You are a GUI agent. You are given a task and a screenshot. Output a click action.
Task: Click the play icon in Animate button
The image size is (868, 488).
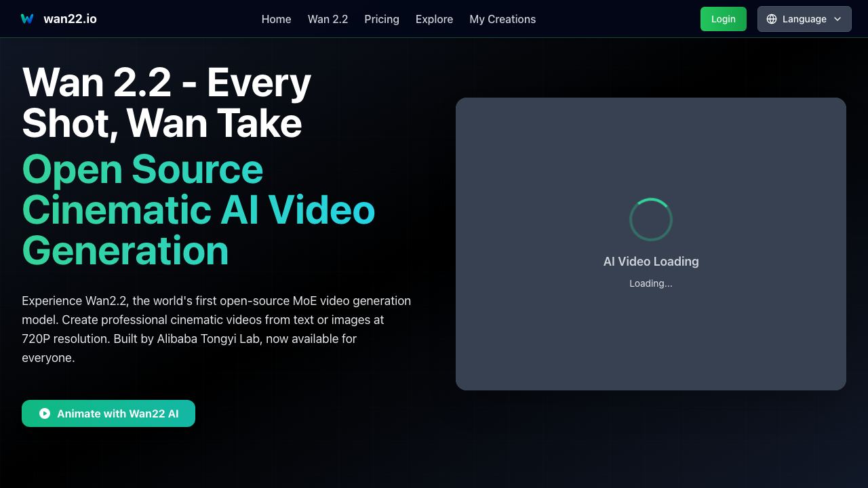(x=45, y=413)
